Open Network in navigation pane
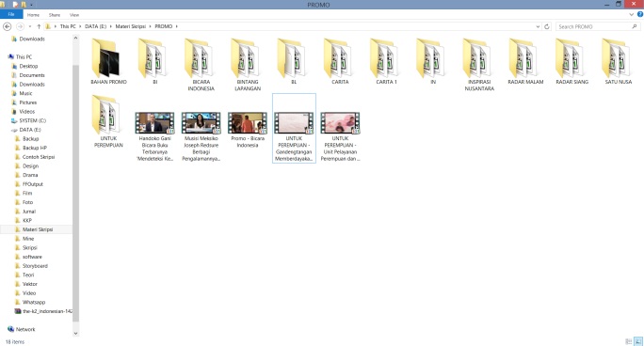The image size is (644, 346). click(x=25, y=329)
